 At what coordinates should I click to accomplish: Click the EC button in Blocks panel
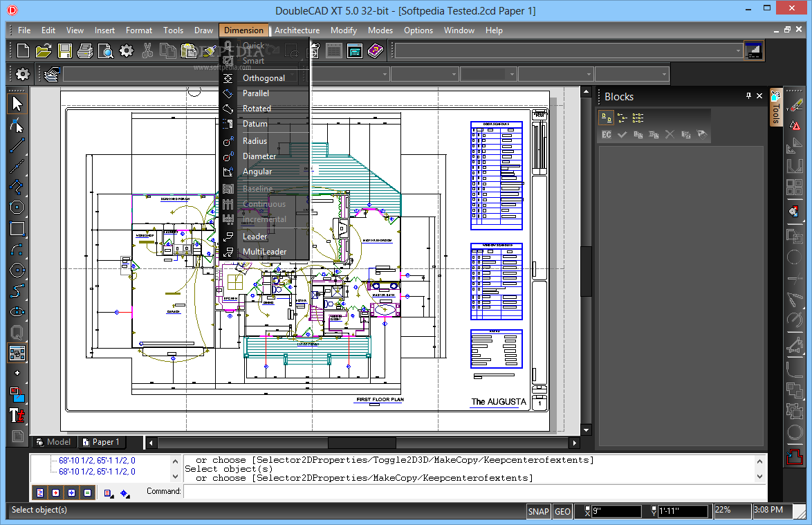(x=607, y=135)
